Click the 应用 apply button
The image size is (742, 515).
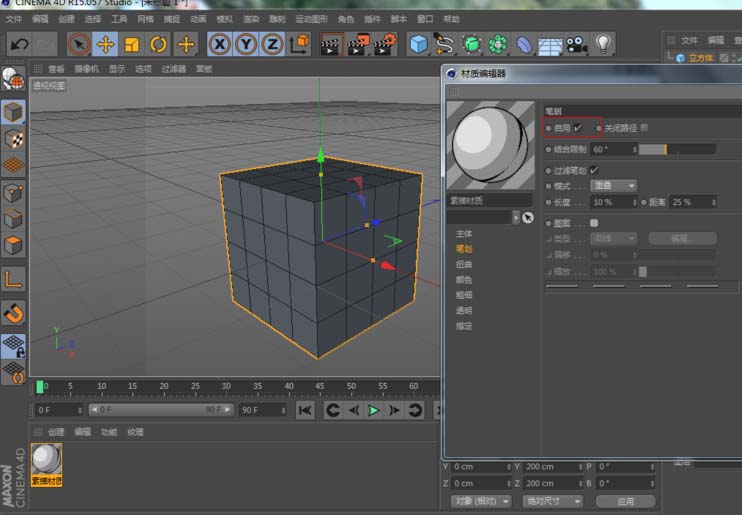pyautogui.click(x=625, y=500)
